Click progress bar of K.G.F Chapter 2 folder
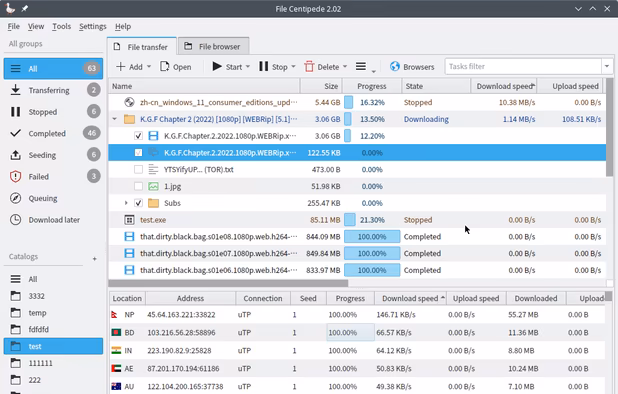618x394 pixels. point(372,119)
